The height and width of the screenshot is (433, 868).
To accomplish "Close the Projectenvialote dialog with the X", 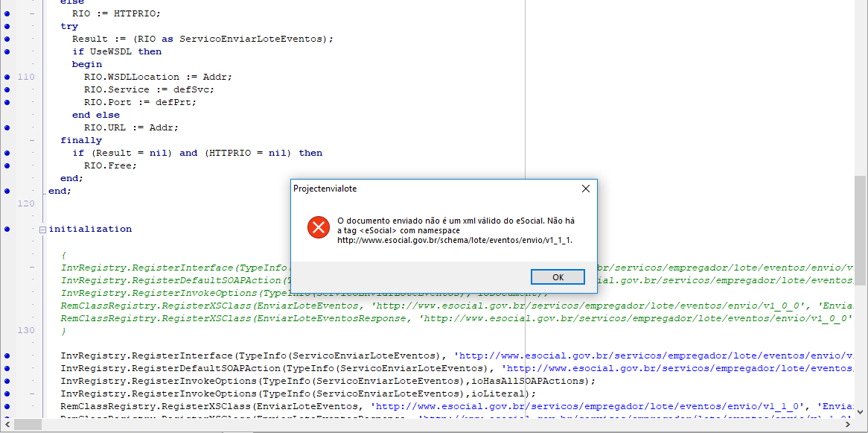I will (585, 189).
